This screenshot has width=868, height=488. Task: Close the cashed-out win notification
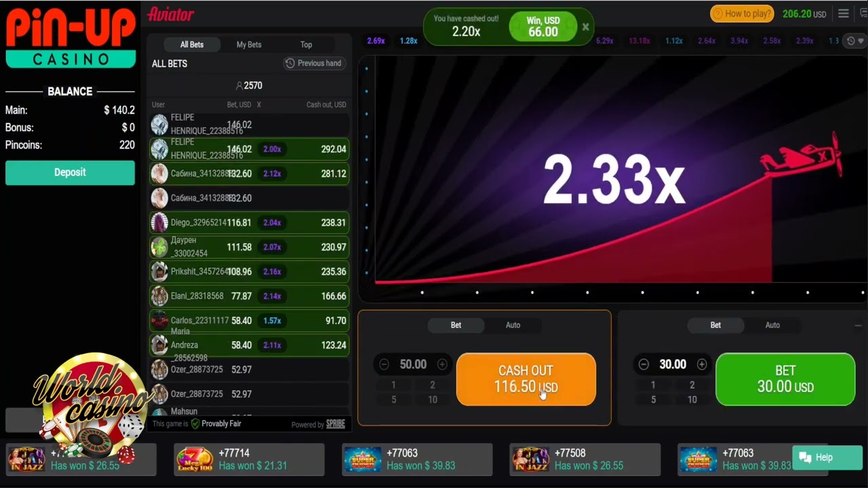point(585,27)
